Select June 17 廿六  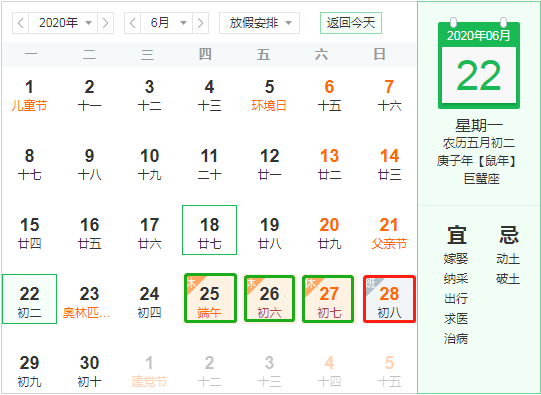(x=149, y=233)
